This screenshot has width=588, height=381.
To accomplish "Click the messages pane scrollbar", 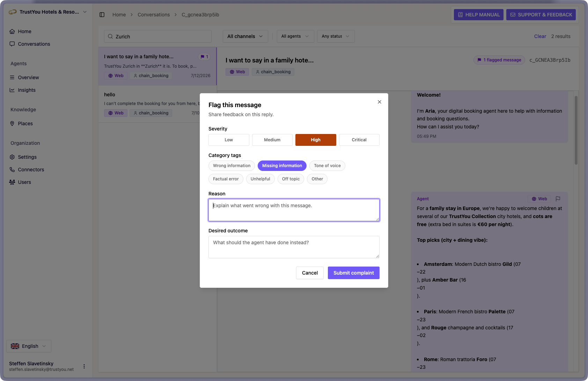I will coord(576,130).
